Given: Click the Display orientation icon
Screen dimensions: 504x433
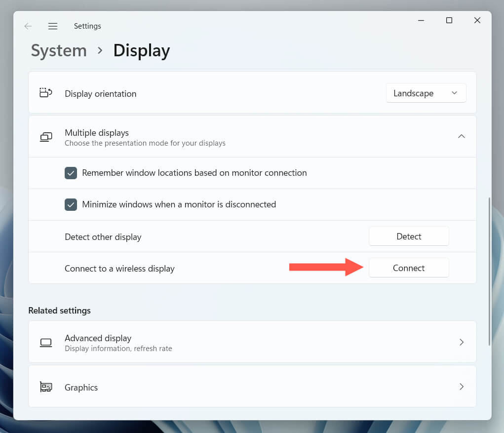Looking at the screenshot, I should tap(46, 93).
